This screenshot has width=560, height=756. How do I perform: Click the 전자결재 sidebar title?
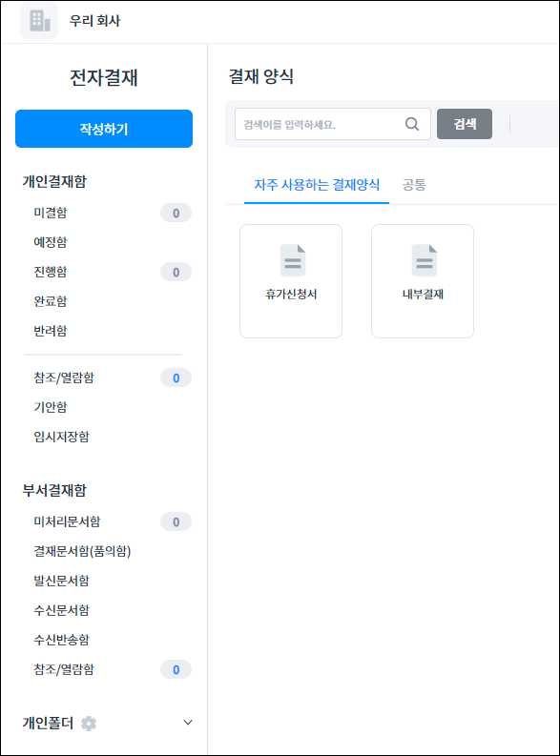point(104,77)
